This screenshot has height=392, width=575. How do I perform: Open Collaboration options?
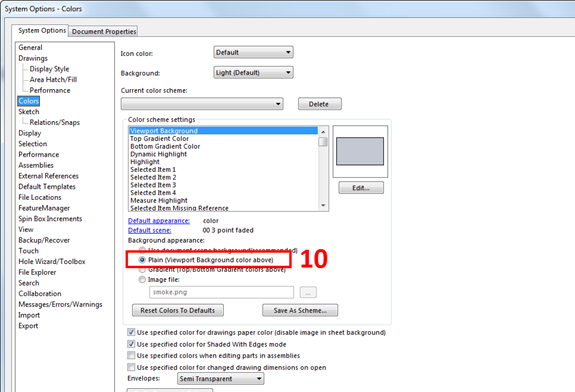40,293
